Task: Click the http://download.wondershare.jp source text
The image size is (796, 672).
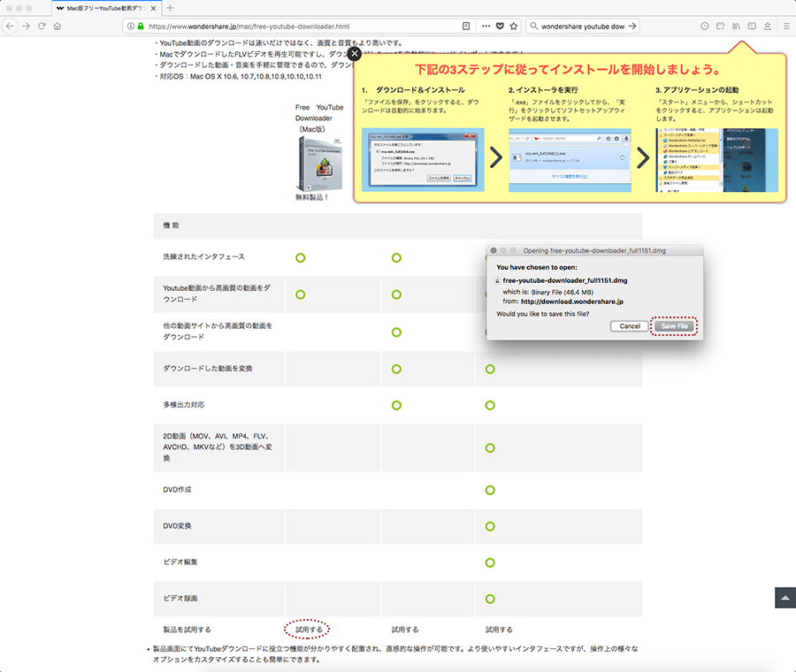Action: [x=571, y=302]
